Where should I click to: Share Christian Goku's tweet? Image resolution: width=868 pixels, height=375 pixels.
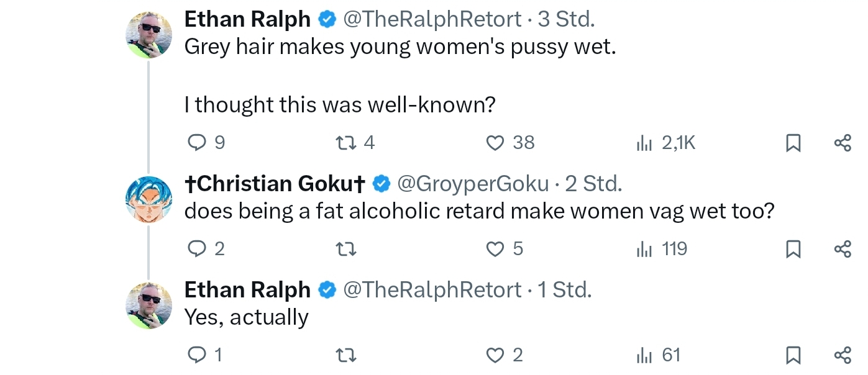pyautogui.click(x=843, y=249)
